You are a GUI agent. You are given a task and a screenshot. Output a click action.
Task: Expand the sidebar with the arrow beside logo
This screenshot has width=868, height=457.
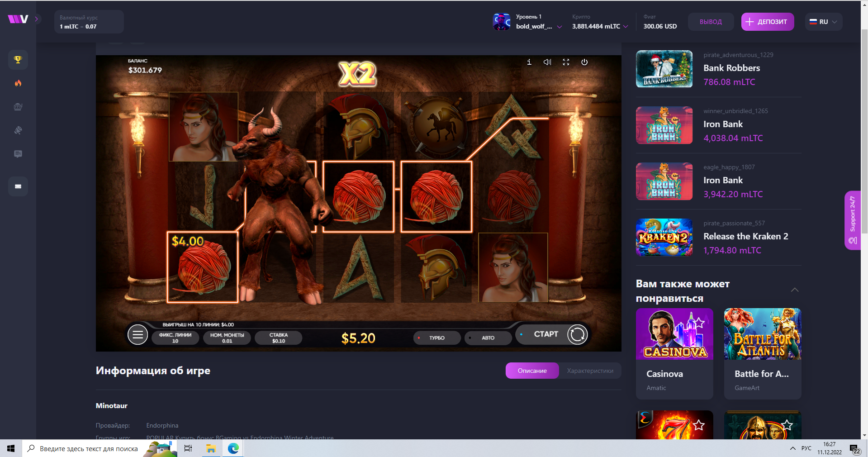(x=37, y=19)
